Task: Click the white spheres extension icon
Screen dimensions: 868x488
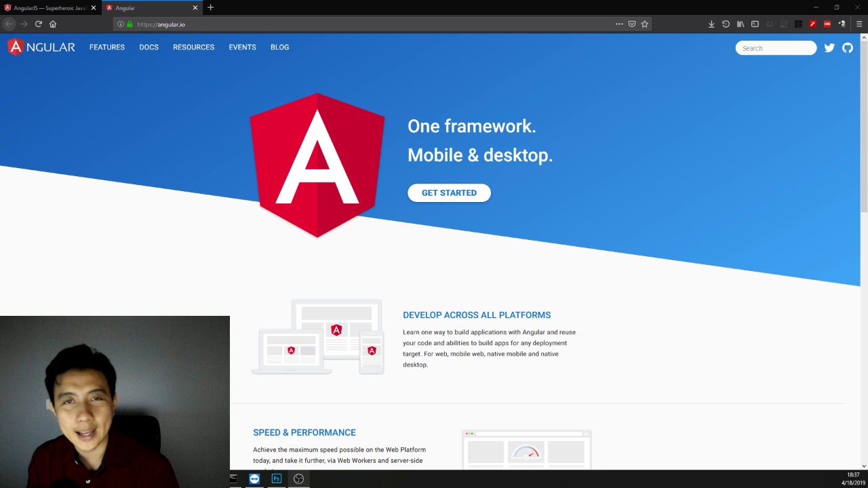Action: [x=842, y=24]
